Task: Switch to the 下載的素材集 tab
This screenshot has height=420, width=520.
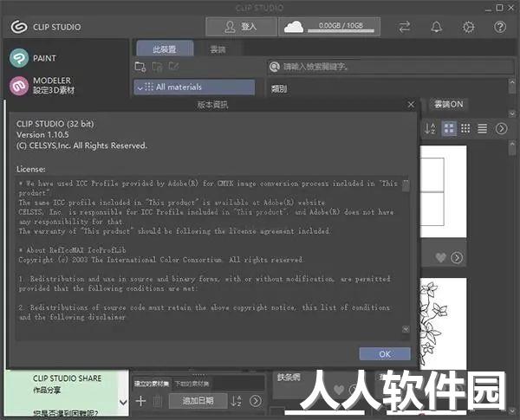Action: [x=192, y=384]
